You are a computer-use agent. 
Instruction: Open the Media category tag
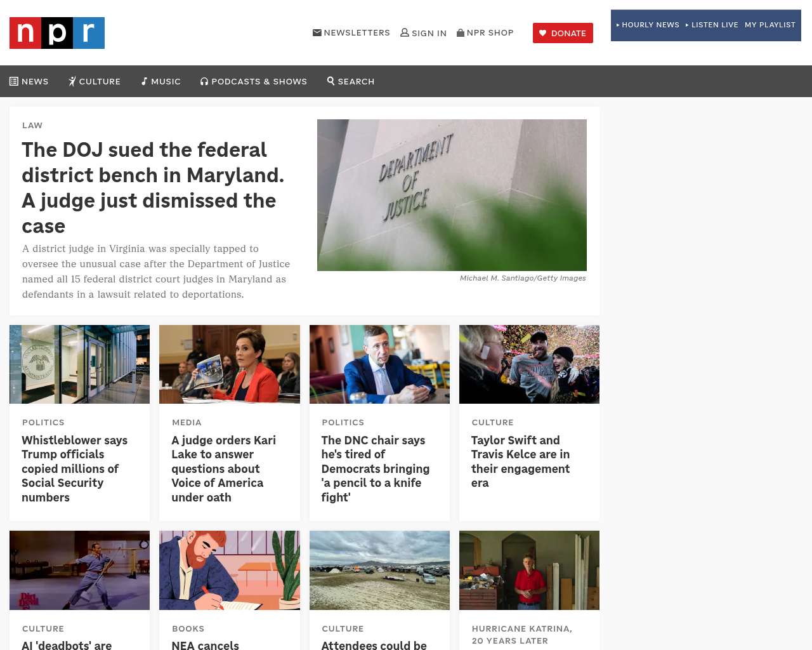[x=187, y=422]
